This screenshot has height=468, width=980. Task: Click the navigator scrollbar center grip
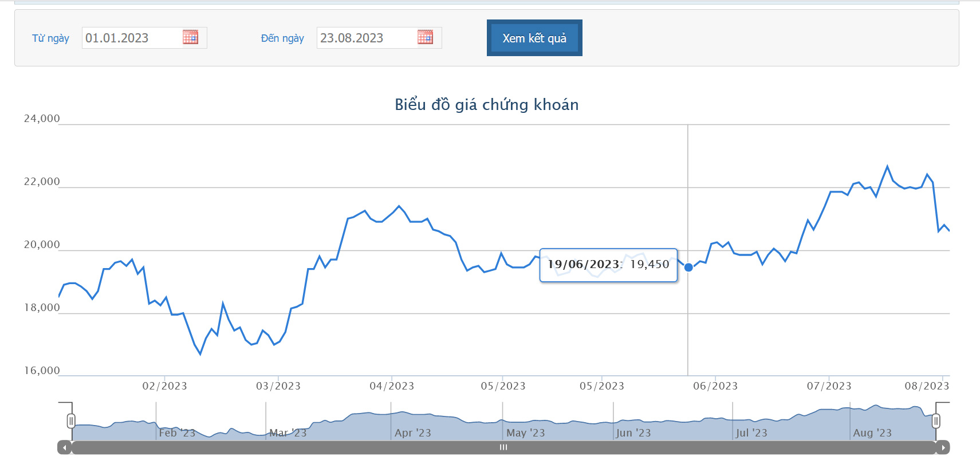(503, 447)
